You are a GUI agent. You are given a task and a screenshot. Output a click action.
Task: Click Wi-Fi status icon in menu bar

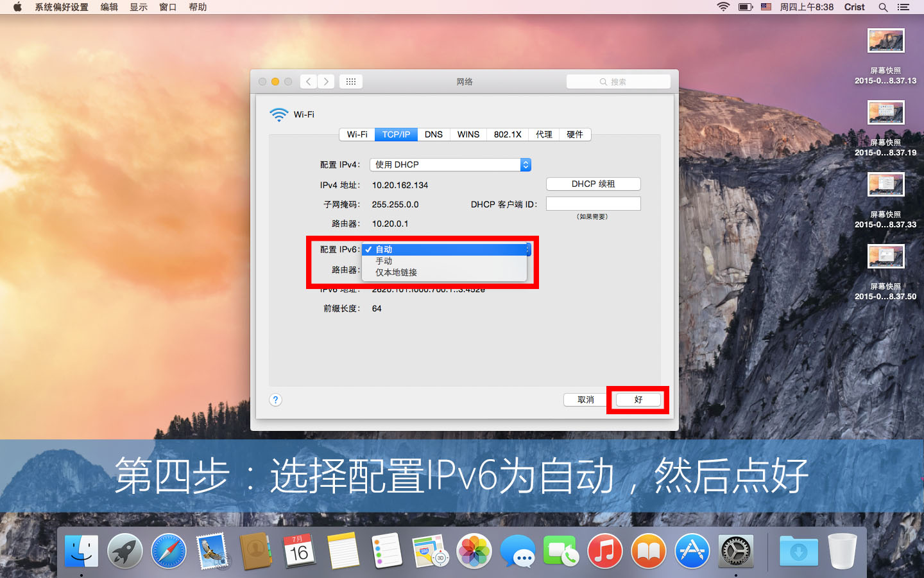pyautogui.click(x=723, y=7)
